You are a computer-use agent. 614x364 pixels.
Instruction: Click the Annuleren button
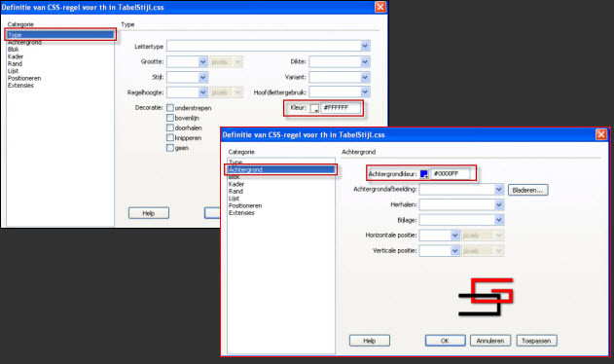490,341
